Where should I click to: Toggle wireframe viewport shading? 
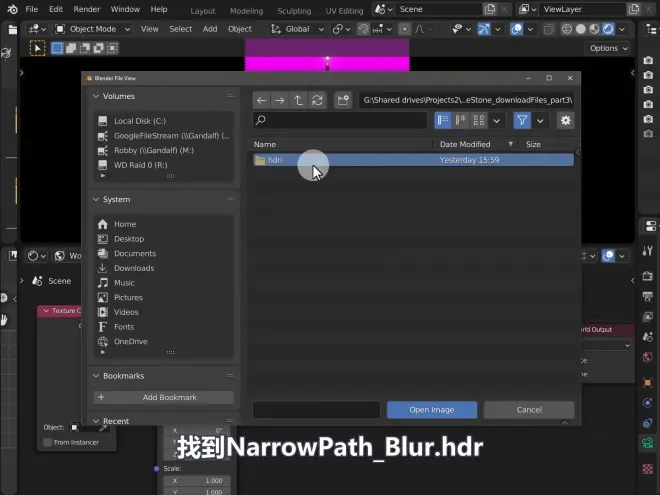pyautogui.click(x=567, y=29)
